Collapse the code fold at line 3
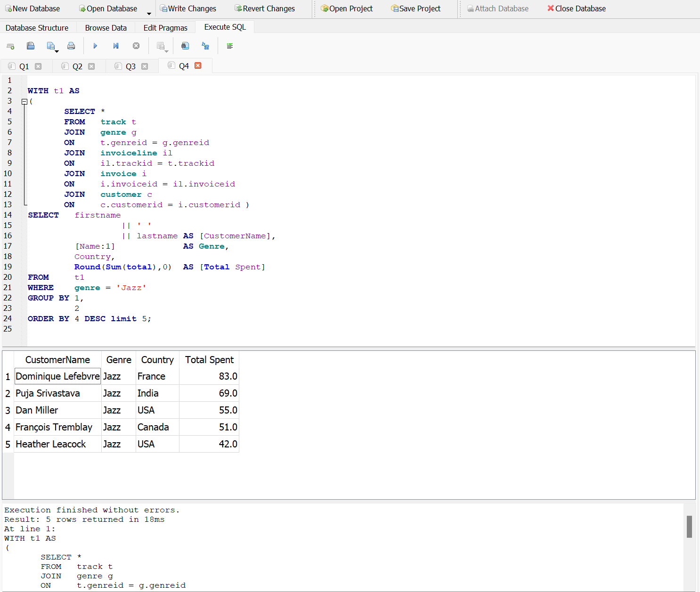Screen dimensions: 700x592 tap(24, 101)
